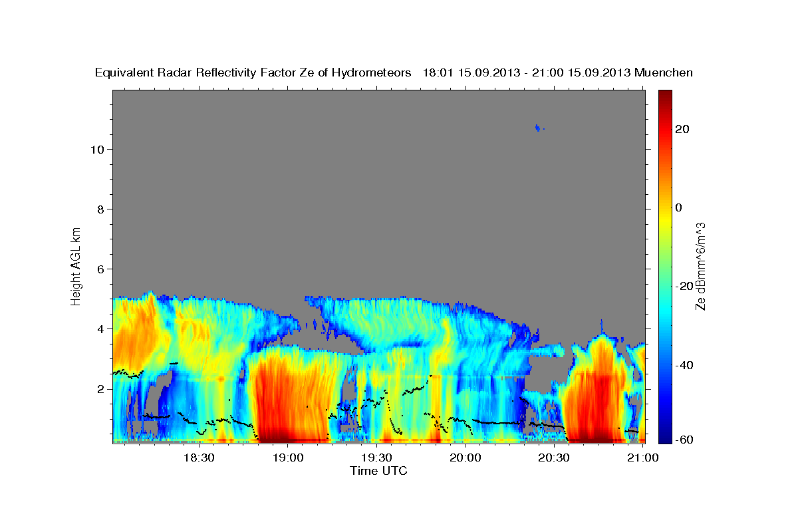
Task: Click the date range "18:01 15.09.2013 - 21:00 15.09.2013"
Action: pos(527,72)
